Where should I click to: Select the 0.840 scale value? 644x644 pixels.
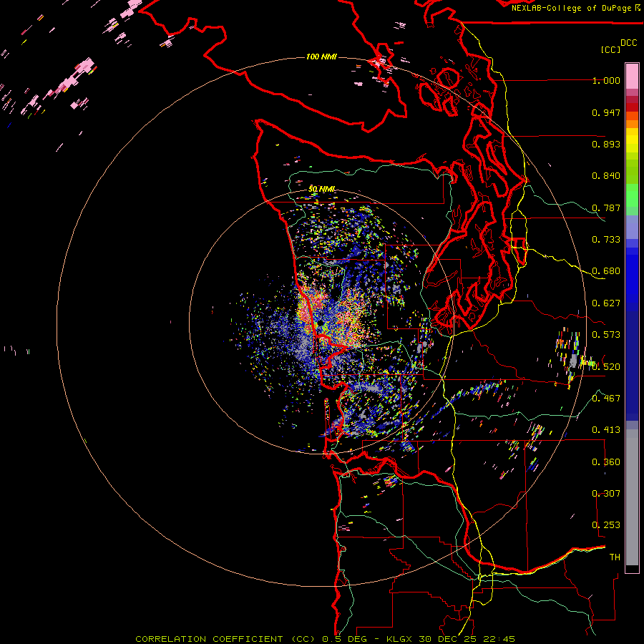606,176
